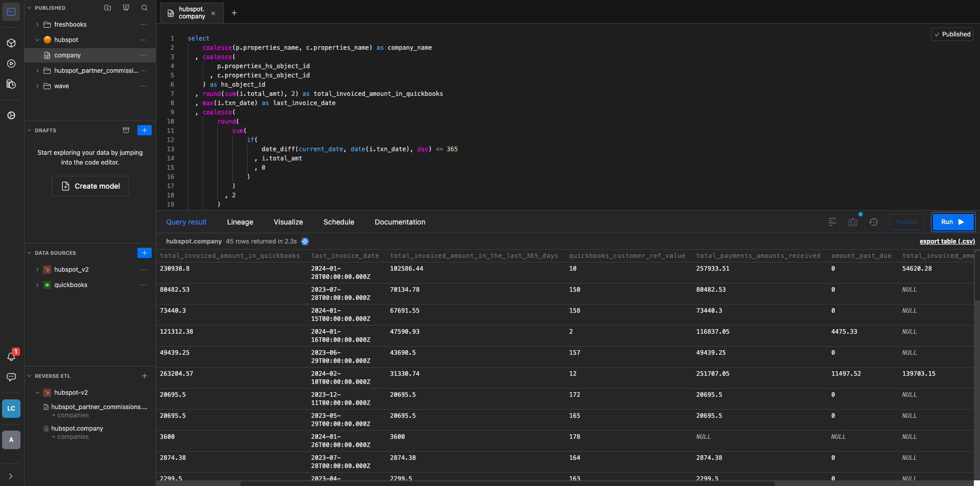Click the Publish button
The image size is (980, 486).
pyautogui.click(x=907, y=222)
